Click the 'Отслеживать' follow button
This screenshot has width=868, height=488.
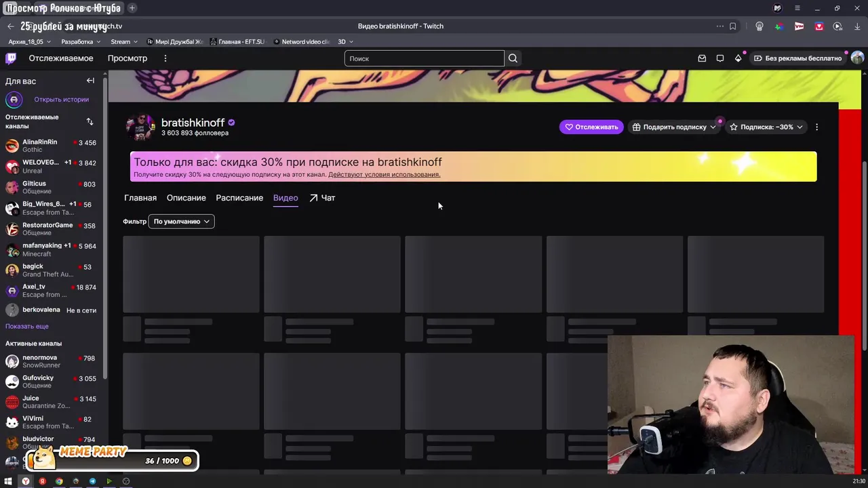pyautogui.click(x=591, y=127)
